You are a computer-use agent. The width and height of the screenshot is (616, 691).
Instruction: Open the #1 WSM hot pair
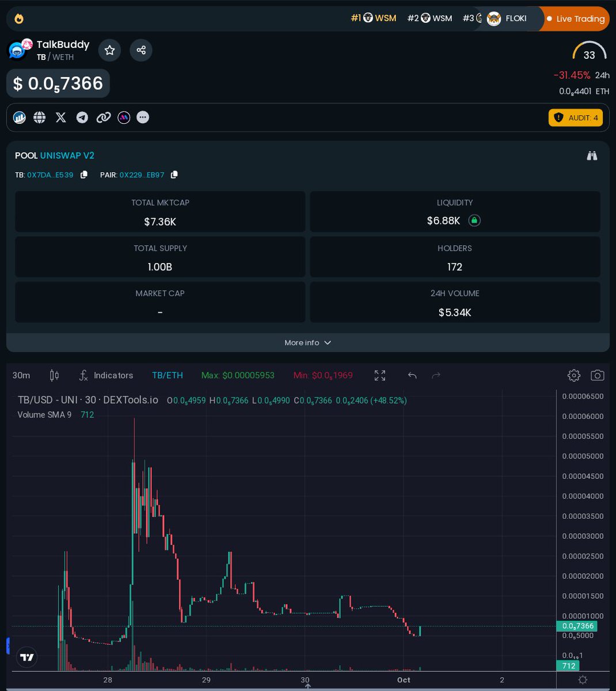(374, 18)
